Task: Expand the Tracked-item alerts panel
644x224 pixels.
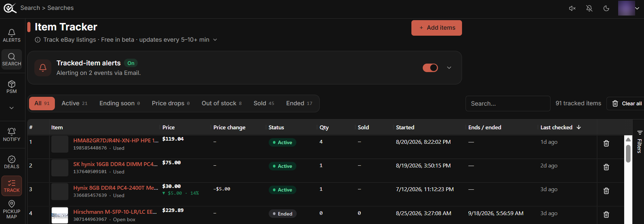Action: coord(449,68)
